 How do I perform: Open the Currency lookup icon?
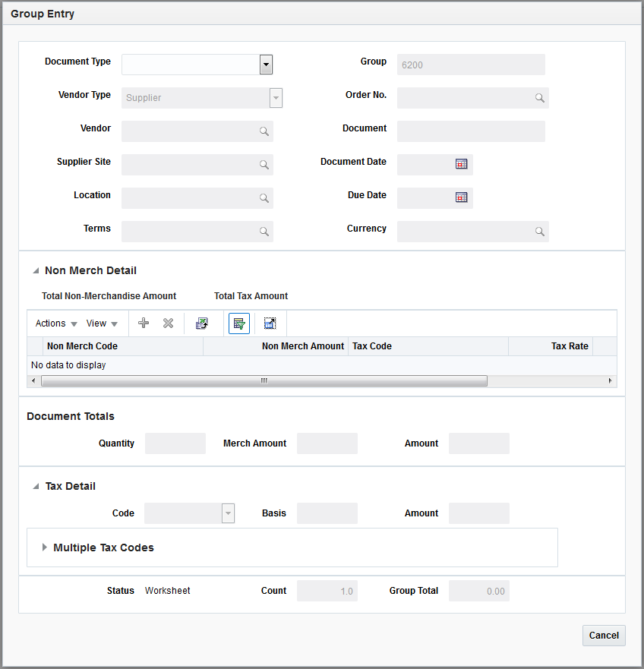[x=539, y=231]
